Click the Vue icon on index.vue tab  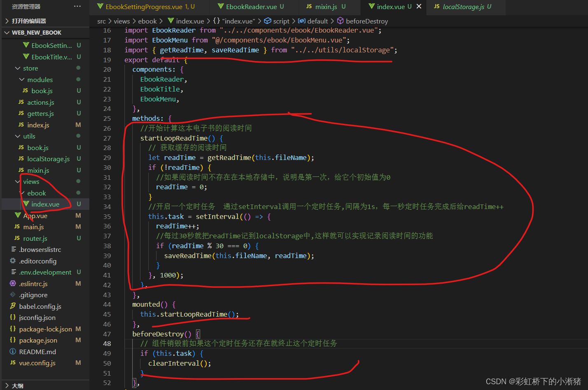tap(371, 6)
